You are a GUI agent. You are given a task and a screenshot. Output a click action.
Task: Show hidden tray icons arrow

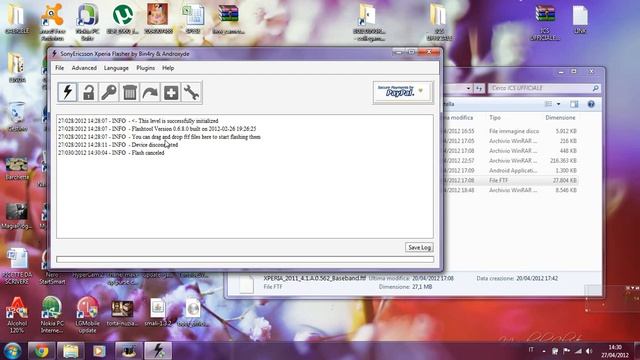click(x=544, y=351)
